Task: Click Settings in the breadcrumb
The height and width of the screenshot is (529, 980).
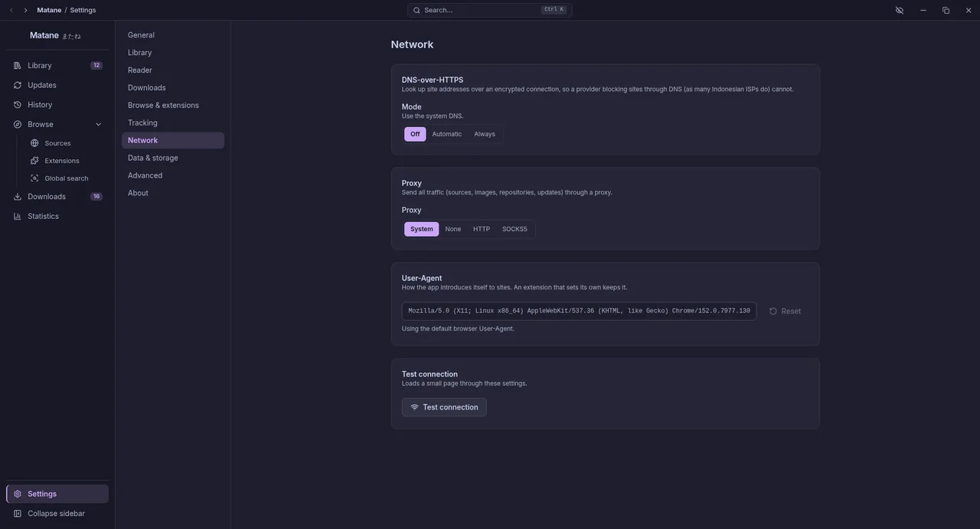Action: 83,10
